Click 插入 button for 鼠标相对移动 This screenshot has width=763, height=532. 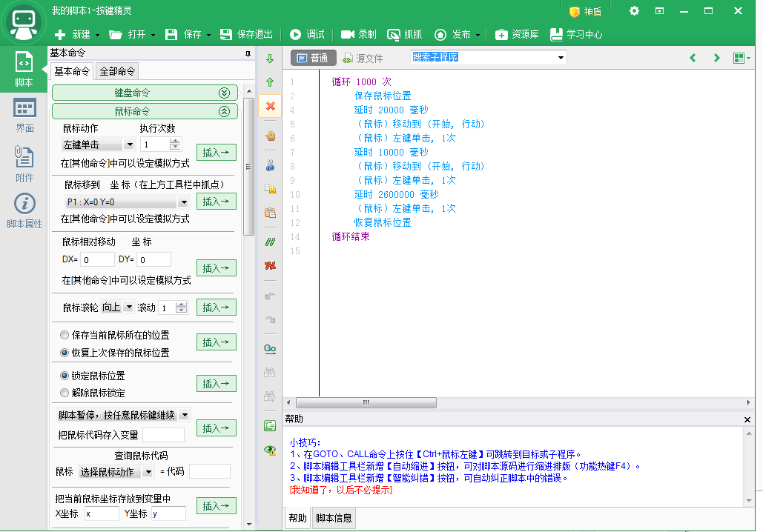(216, 268)
